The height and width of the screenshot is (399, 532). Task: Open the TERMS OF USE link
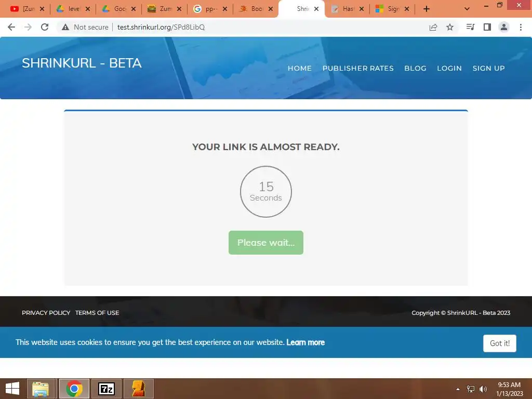(97, 313)
